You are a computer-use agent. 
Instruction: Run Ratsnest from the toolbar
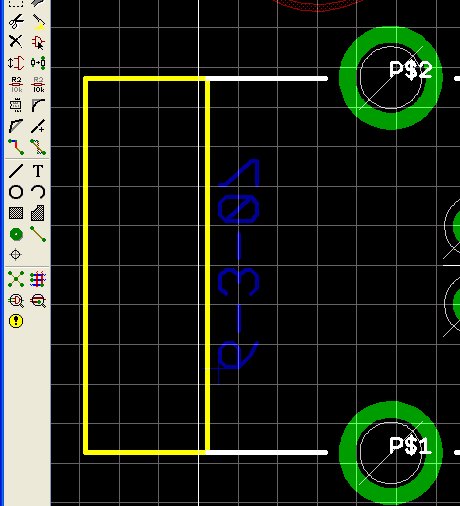(x=16, y=279)
